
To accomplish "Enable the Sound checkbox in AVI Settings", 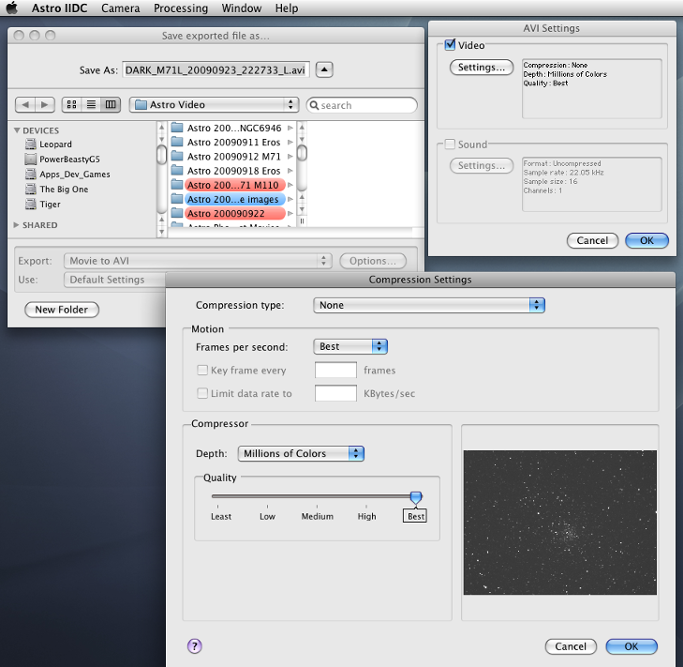I will click(x=450, y=144).
